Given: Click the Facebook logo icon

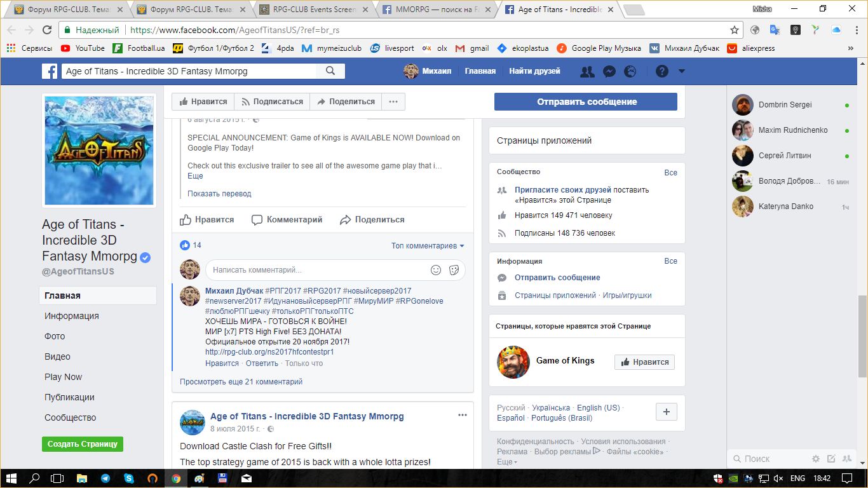Looking at the screenshot, I should tap(50, 71).
